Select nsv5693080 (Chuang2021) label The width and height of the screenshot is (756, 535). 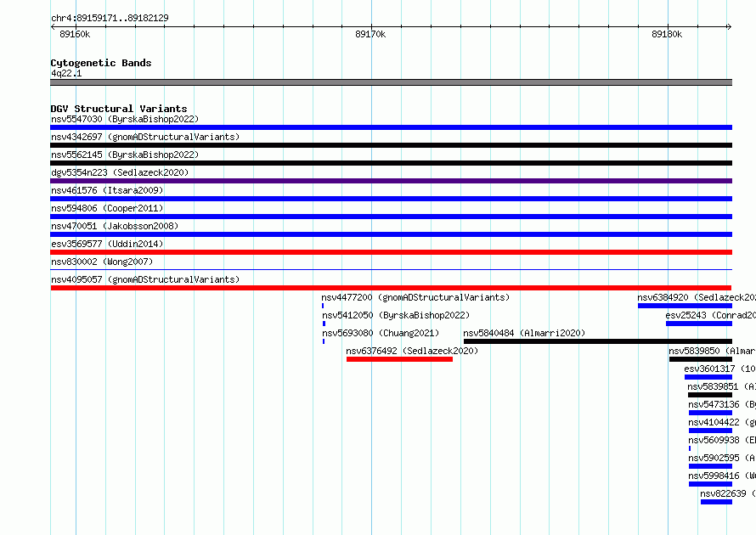[x=381, y=333]
